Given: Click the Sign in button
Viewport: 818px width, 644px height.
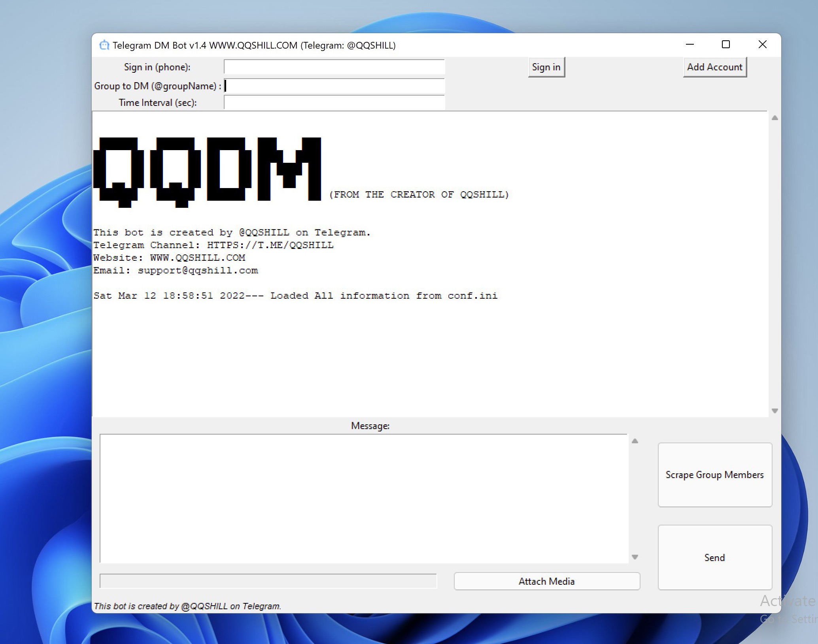Looking at the screenshot, I should pos(546,67).
